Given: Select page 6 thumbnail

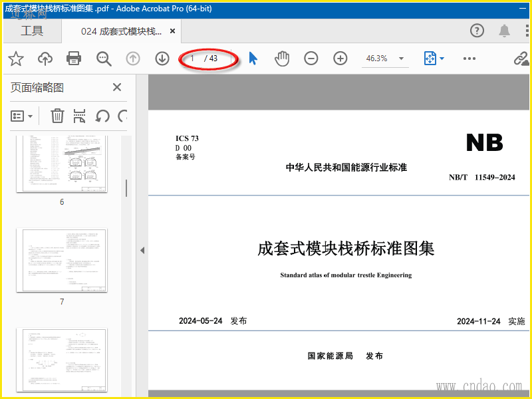Looking at the screenshot, I should pyautogui.click(x=62, y=164).
